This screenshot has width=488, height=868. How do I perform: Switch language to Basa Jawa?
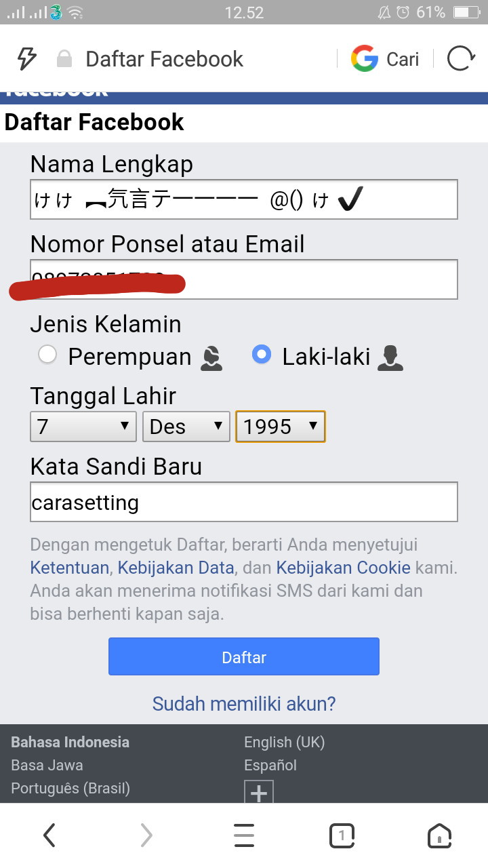[47, 765]
